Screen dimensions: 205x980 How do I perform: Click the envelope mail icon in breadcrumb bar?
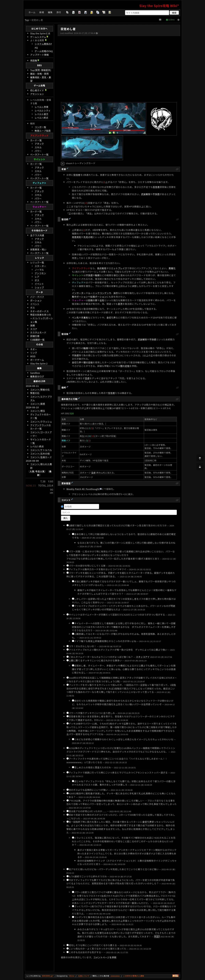(160, 19)
